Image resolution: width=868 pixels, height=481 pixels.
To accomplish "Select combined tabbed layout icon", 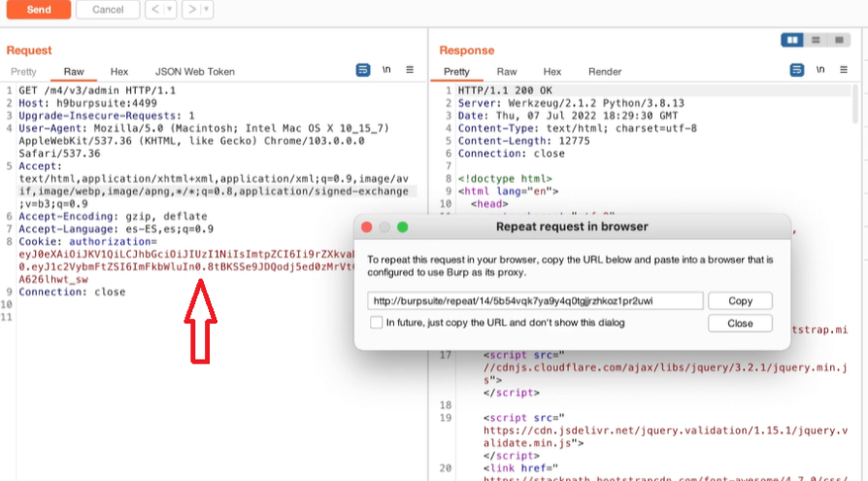I will pos(839,40).
